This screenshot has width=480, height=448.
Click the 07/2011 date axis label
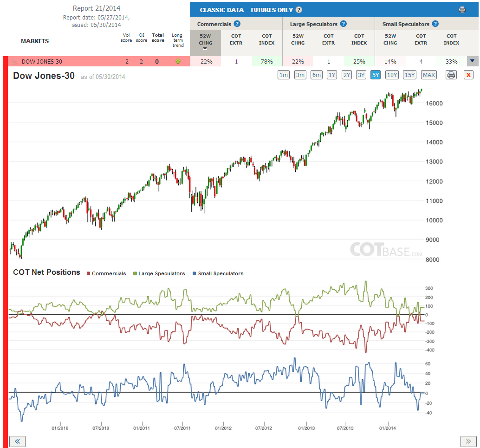182,428
